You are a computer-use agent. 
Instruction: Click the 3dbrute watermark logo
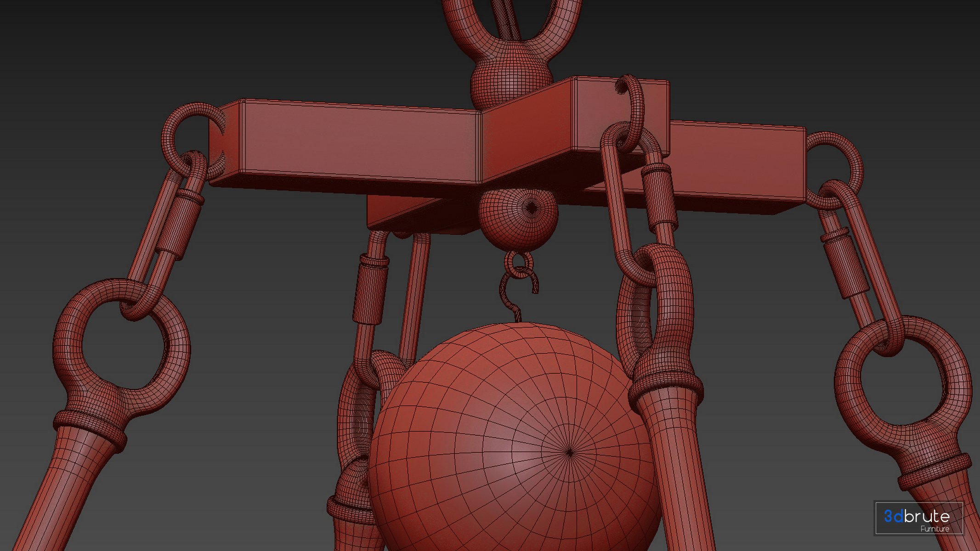(917, 516)
